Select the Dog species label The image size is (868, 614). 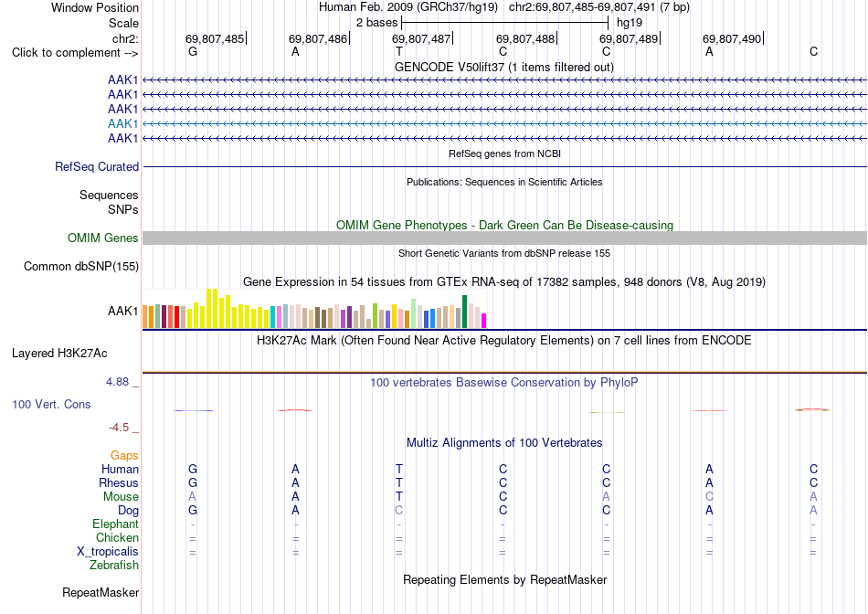pyautogui.click(x=128, y=511)
